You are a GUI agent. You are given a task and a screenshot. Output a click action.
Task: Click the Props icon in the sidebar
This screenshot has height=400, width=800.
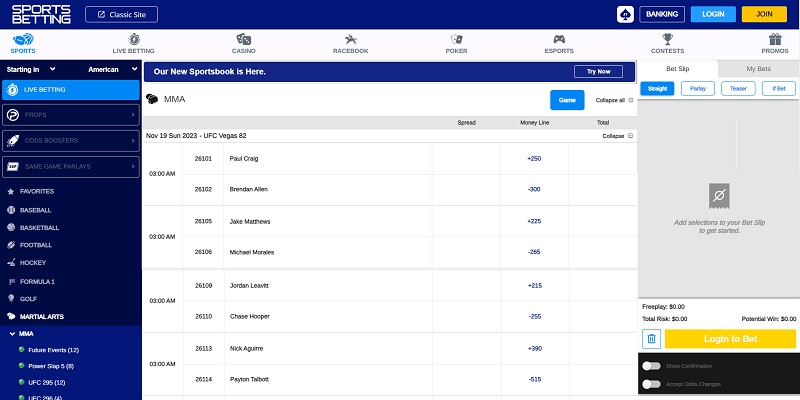(13, 115)
